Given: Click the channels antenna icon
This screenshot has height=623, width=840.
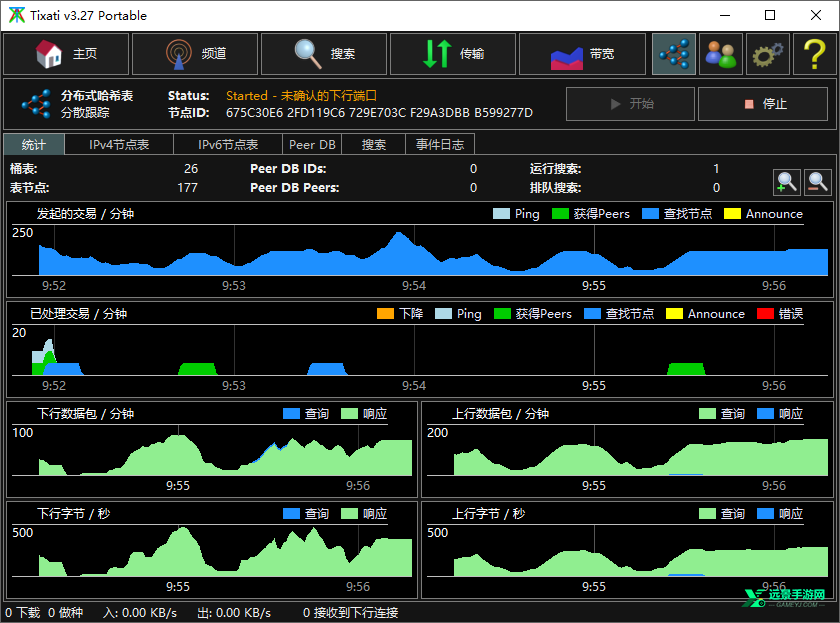Looking at the screenshot, I should pos(178,54).
